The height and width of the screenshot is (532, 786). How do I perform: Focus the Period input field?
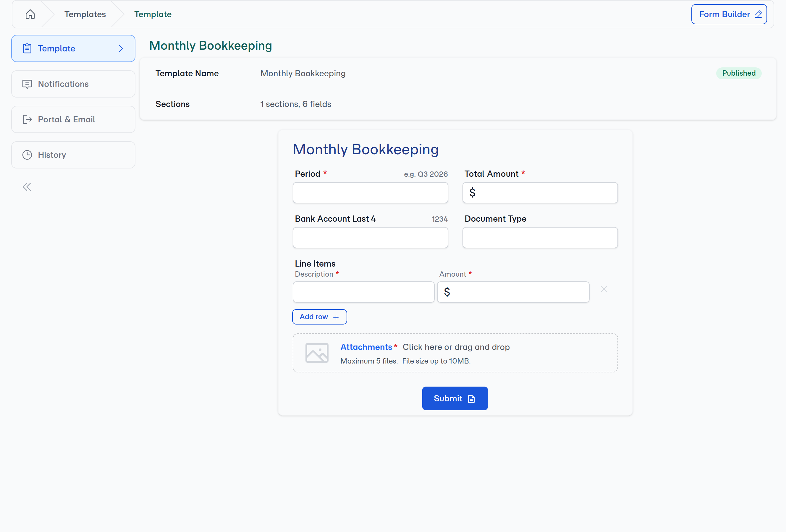370,193
